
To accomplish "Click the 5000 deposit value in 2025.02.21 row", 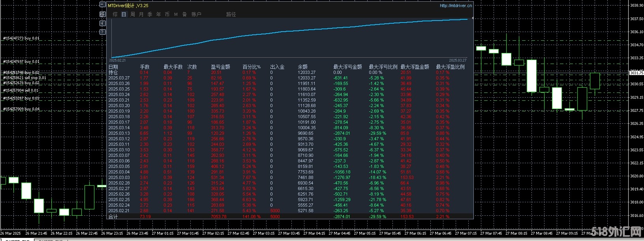I will (275, 211).
